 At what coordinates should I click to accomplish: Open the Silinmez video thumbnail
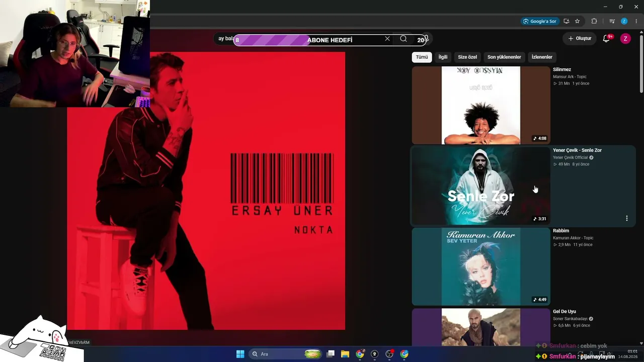(x=481, y=106)
